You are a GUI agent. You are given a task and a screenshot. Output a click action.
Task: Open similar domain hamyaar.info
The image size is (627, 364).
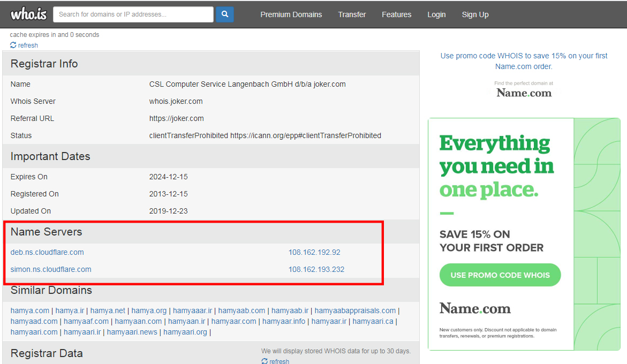[283, 321]
